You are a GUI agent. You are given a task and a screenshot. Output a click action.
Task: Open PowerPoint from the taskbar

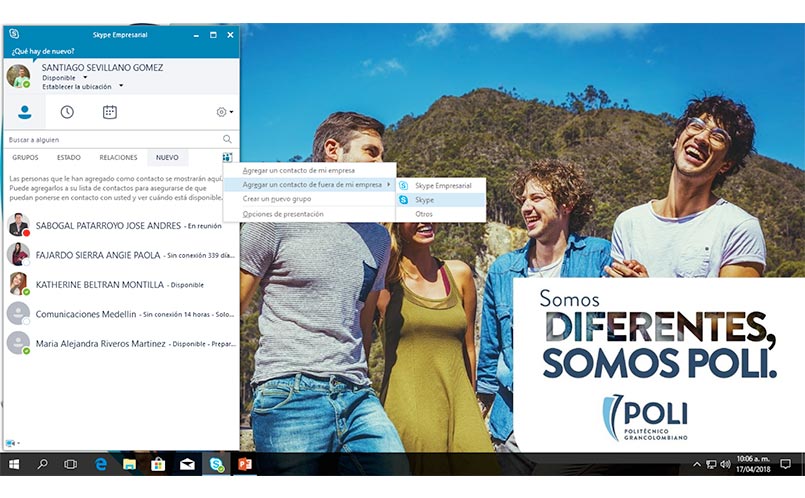tap(245, 464)
